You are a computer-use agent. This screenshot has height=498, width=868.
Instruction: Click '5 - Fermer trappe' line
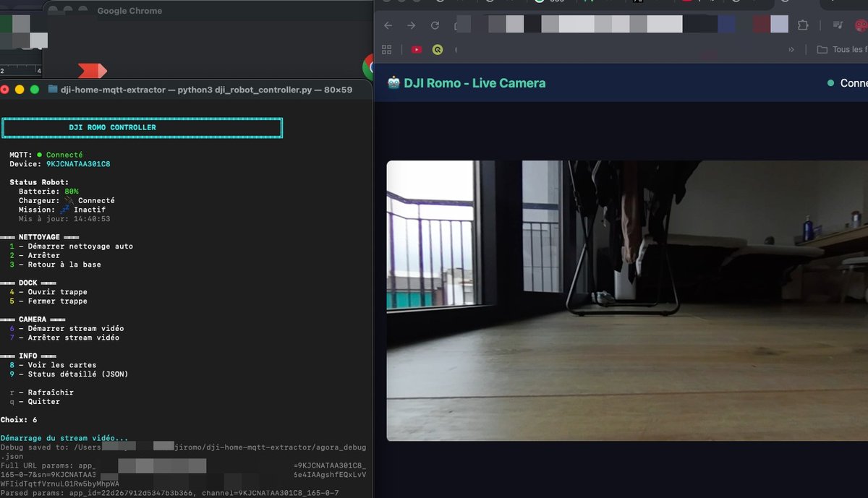(x=48, y=301)
